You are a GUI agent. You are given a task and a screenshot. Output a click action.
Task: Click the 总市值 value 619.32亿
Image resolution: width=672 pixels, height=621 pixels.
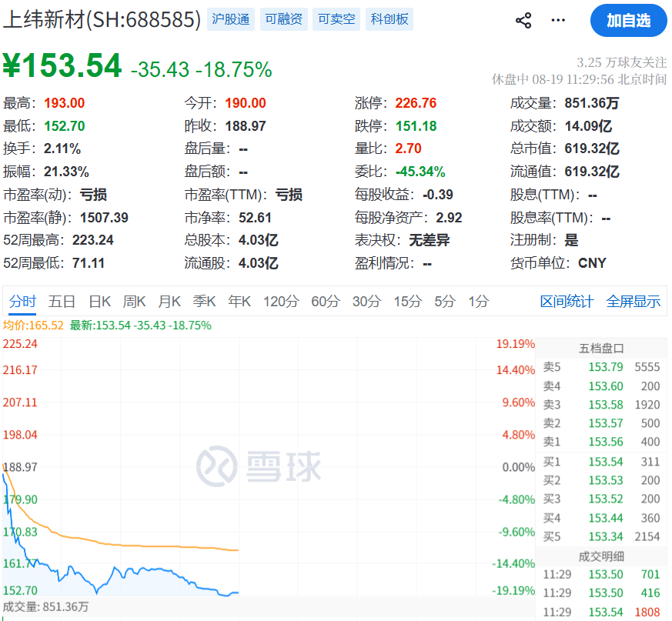[592, 149]
